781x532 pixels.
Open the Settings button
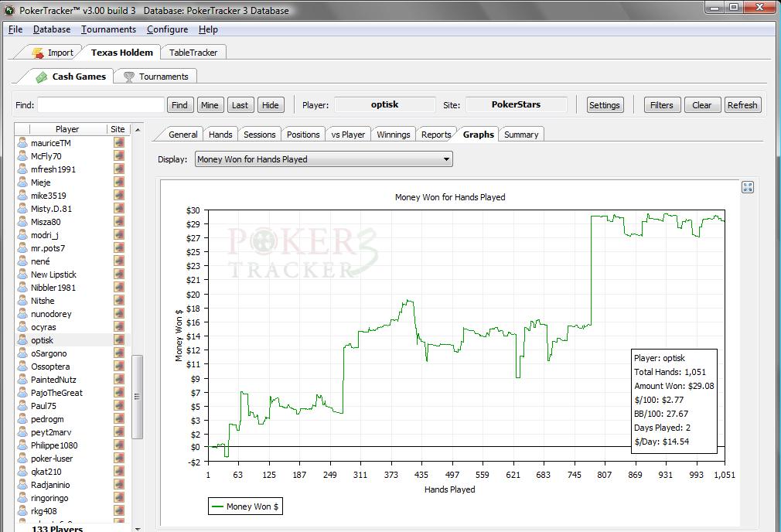(604, 105)
